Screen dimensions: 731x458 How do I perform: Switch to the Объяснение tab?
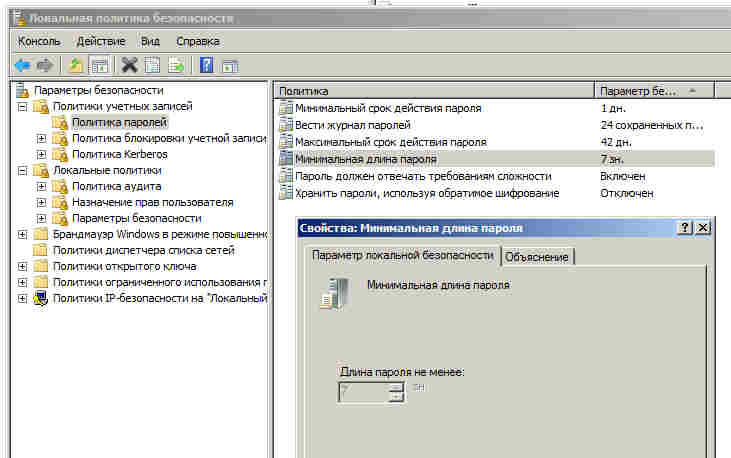(x=537, y=257)
